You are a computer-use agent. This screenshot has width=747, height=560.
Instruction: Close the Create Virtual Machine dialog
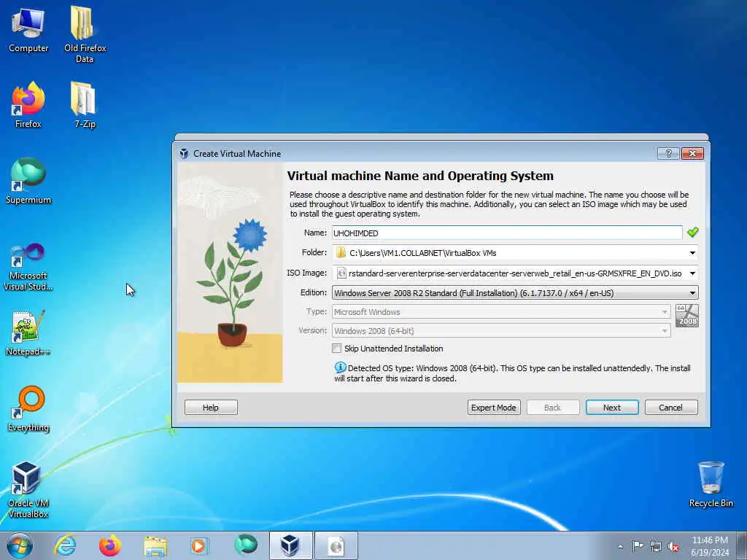click(693, 153)
